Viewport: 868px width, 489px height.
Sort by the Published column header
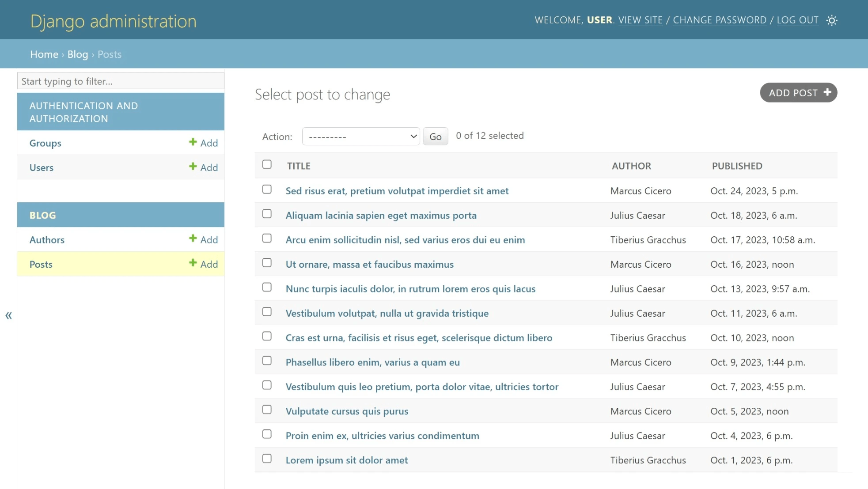coord(737,166)
